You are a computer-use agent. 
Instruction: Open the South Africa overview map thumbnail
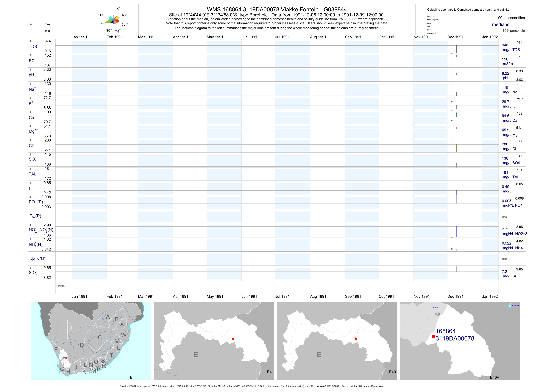tap(91, 341)
